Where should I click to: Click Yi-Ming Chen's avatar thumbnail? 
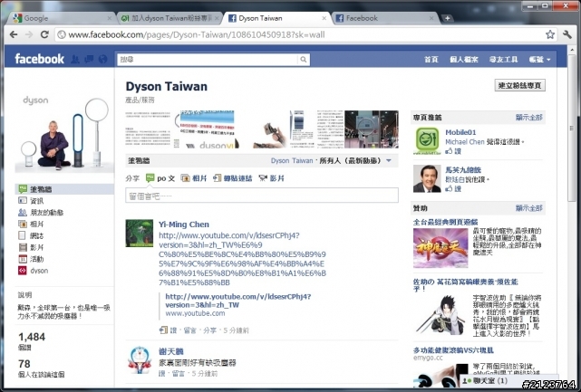click(140, 234)
